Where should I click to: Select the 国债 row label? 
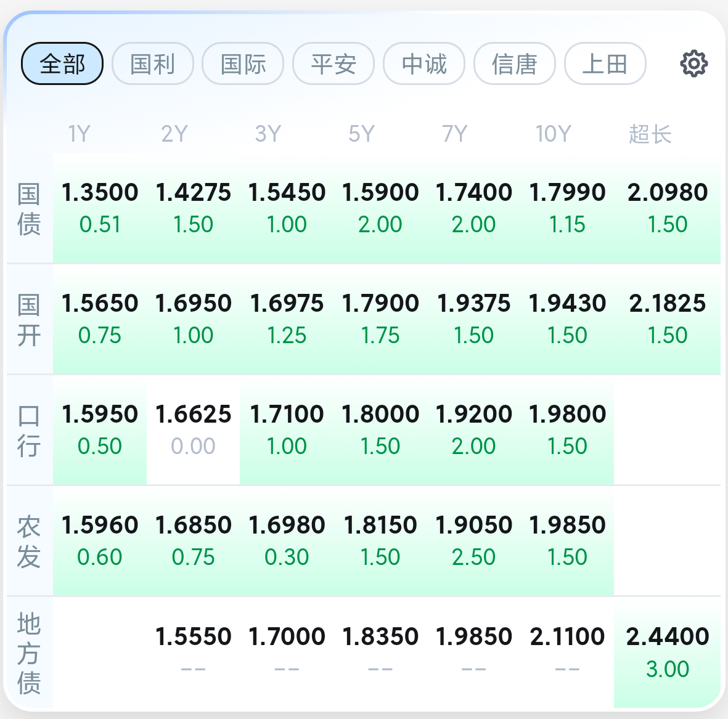click(29, 209)
